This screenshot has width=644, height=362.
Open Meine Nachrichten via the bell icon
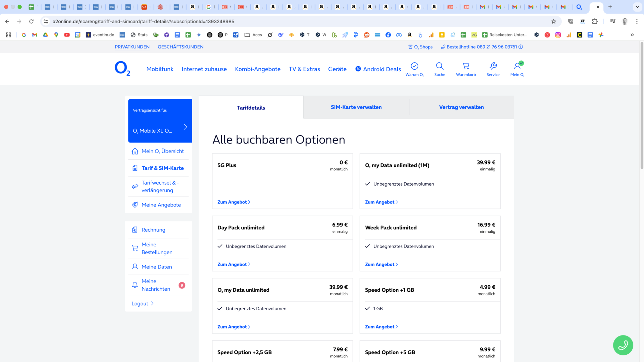(135, 285)
